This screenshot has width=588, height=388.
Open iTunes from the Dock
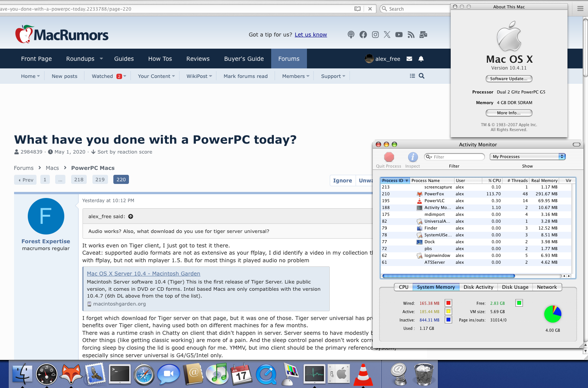217,374
